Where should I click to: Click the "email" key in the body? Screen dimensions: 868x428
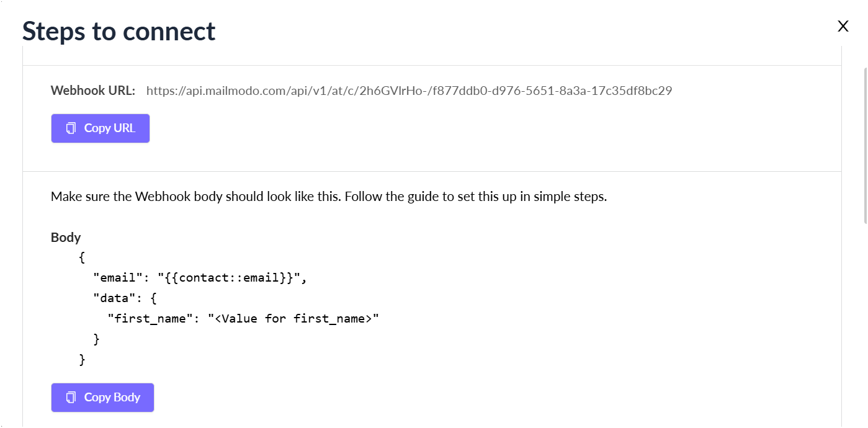pyautogui.click(x=118, y=277)
